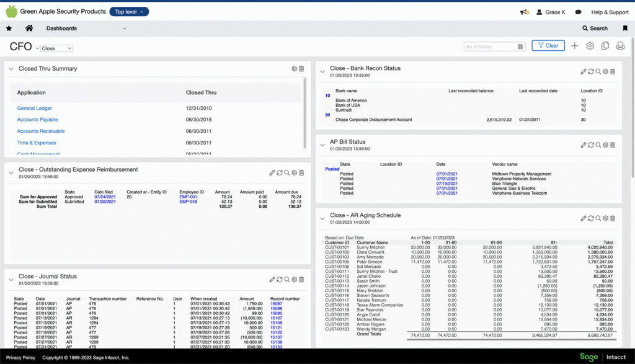
Task: Duplicate the dashboard using the copy icon
Action: pyautogui.click(x=605, y=46)
